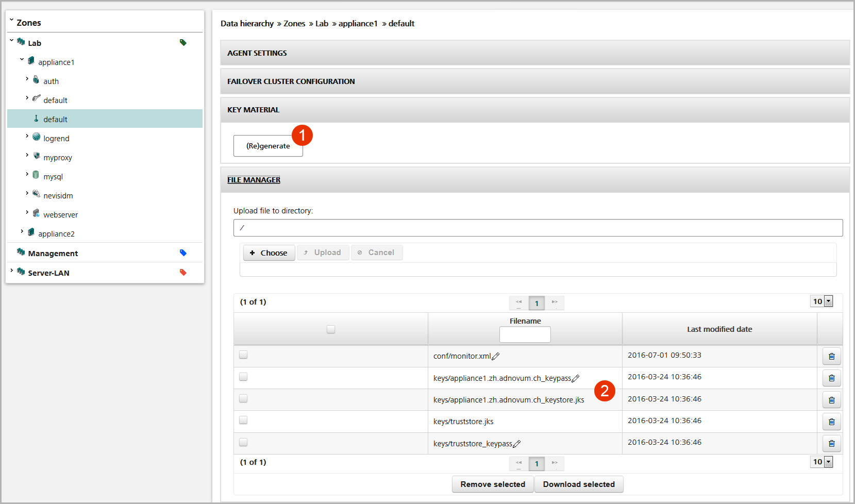Click pencil icon beside keys/truststore_keypass
The image size is (855, 504).
pyautogui.click(x=517, y=444)
